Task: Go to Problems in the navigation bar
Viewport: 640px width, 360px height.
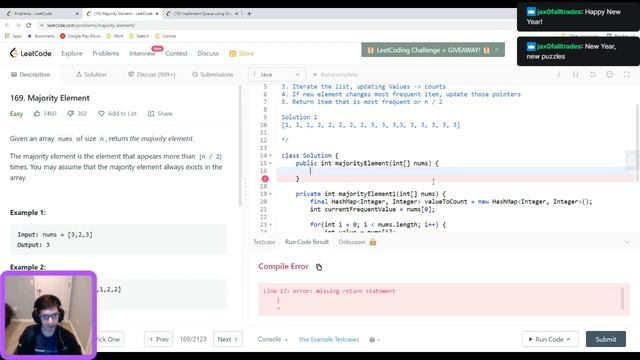Action: click(x=105, y=53)
